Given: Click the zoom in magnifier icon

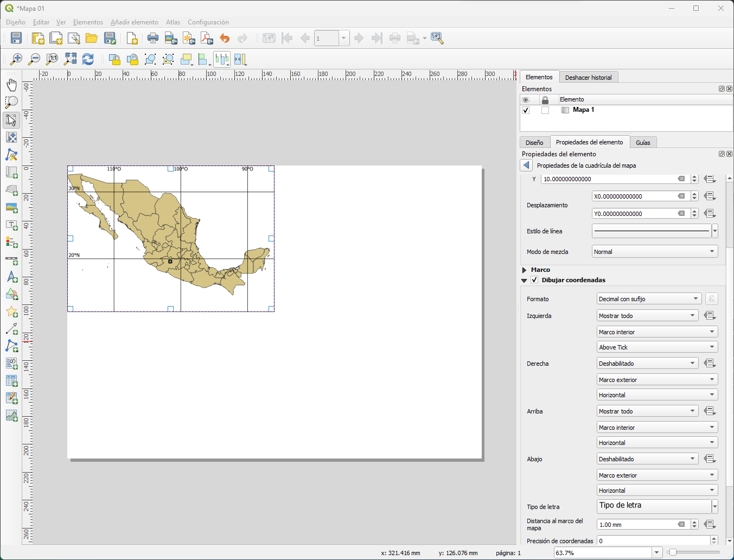Looking at the screenshot, I should click(16, 59).
